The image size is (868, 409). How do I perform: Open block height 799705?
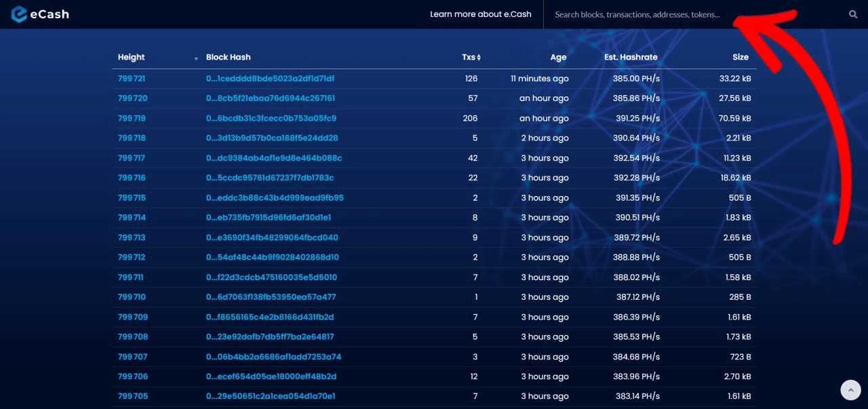(x=132, y=396)
